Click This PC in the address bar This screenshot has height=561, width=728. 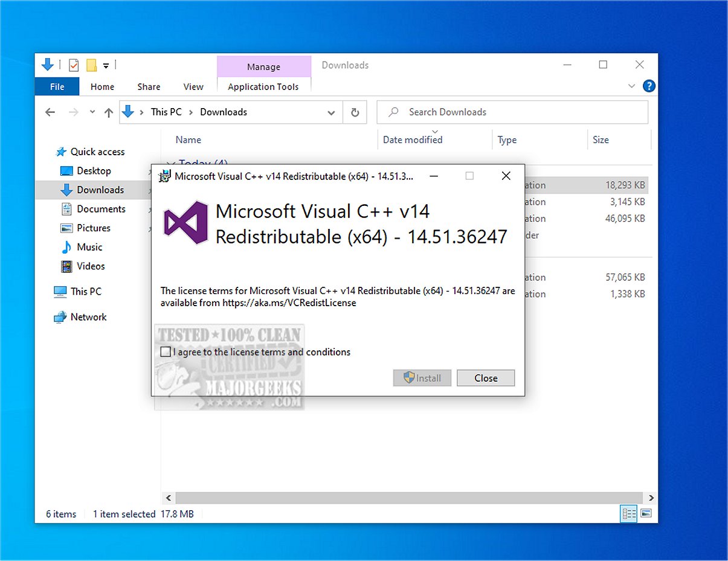[166, 112]
